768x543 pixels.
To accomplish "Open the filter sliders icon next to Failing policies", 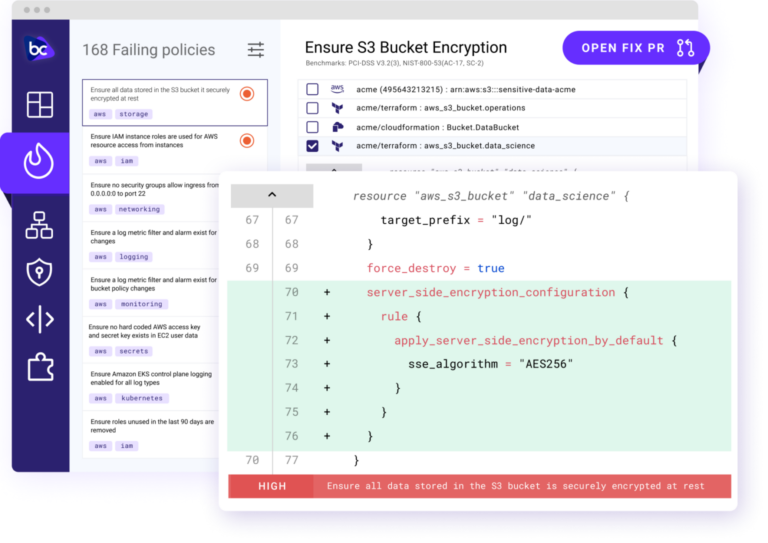I will [x=256, y=49].
